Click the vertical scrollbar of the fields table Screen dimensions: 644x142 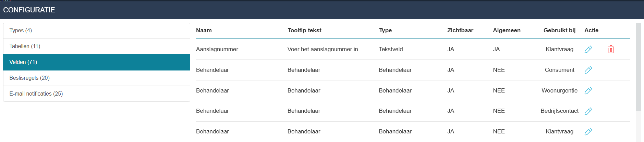[638, 67]
